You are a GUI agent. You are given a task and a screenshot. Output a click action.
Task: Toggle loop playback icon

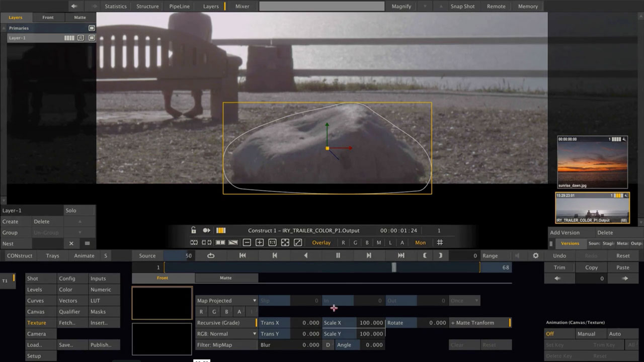[211, 255]
